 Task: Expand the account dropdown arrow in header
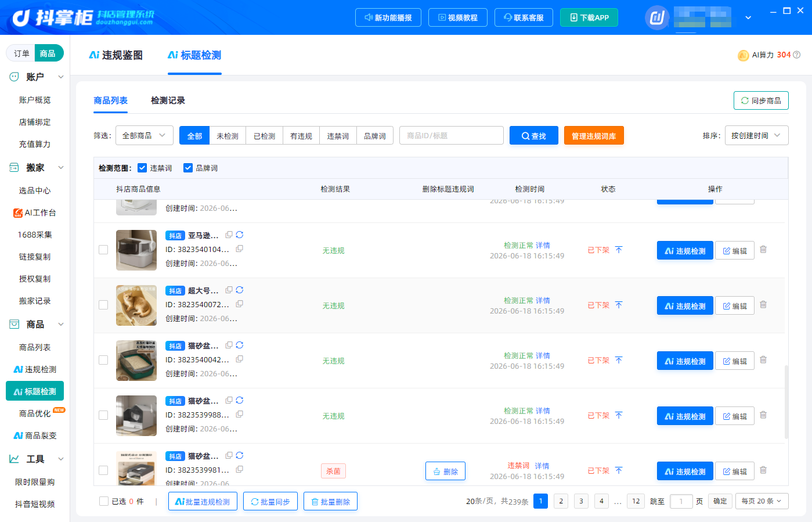[748, 17]
